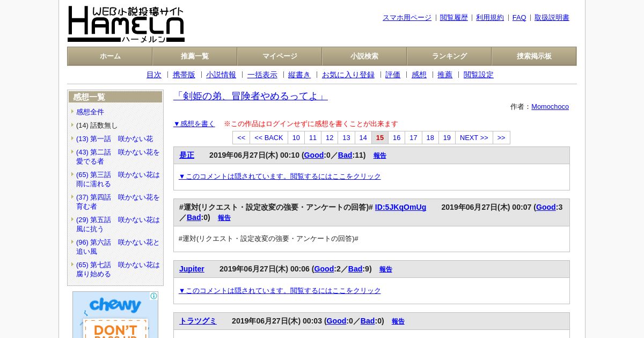Open 推薦 link in sub-navigation
This screenshot has height=338, width=644.
pyautogui.click(x=445, y=75)
